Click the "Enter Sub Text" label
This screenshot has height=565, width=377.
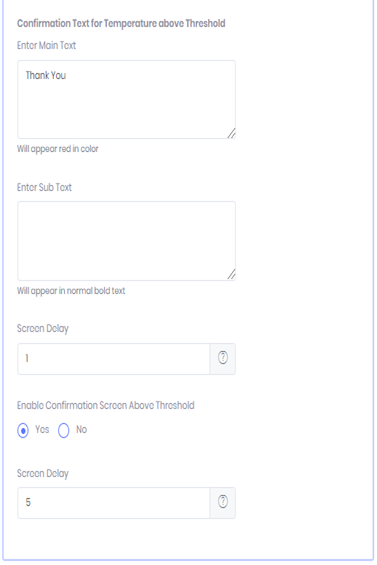tap(44, 187)
